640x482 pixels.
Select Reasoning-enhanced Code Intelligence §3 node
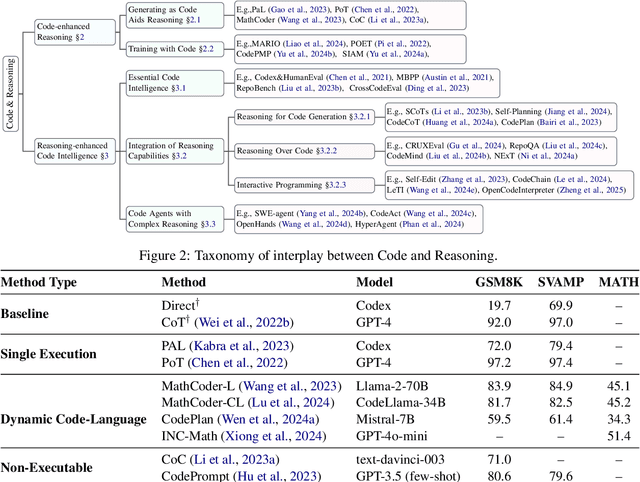tap(72, 151)
